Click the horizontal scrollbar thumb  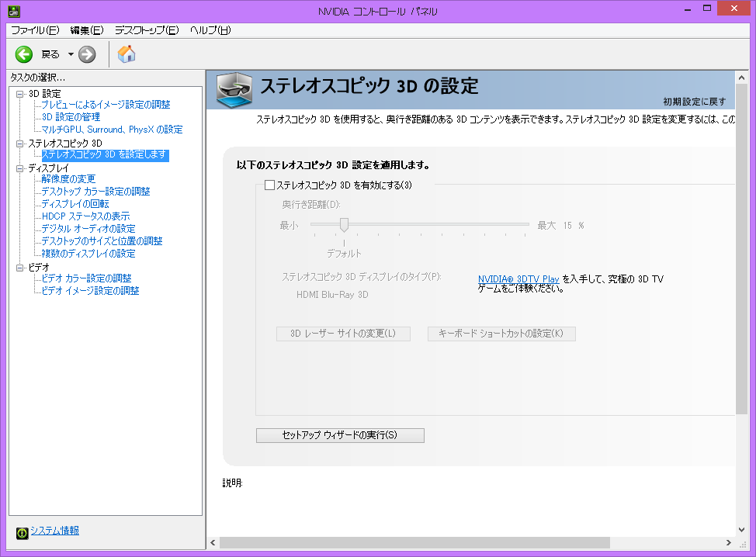pos(414,543)
